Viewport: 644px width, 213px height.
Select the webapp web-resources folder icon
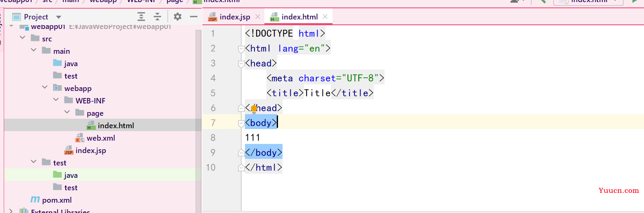click(x=57, y=88)
